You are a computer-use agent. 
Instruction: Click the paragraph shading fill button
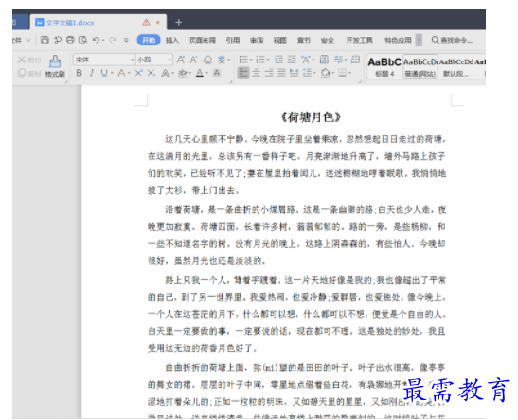tap(325, 73)
